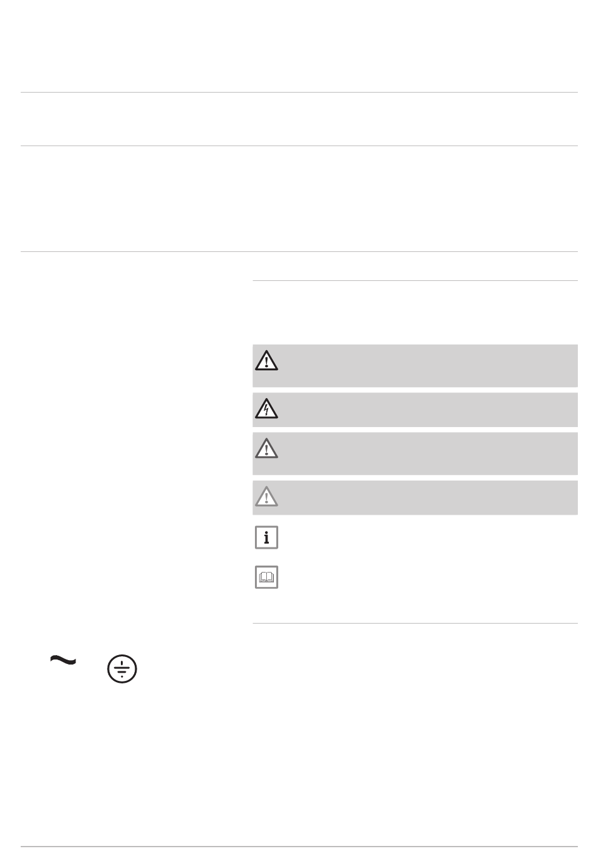Click the open book reference icon
This screenshot has width=598, height=868.
tap(266, 577)
